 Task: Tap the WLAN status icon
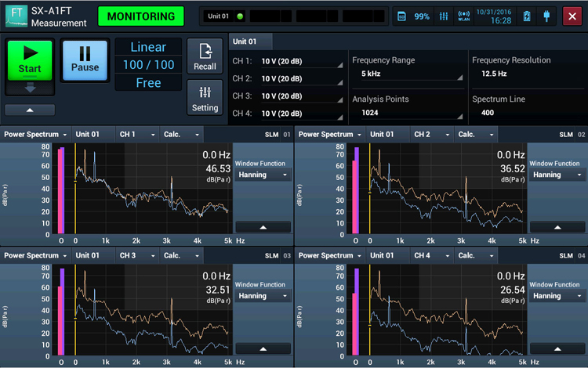pos(463,16)
